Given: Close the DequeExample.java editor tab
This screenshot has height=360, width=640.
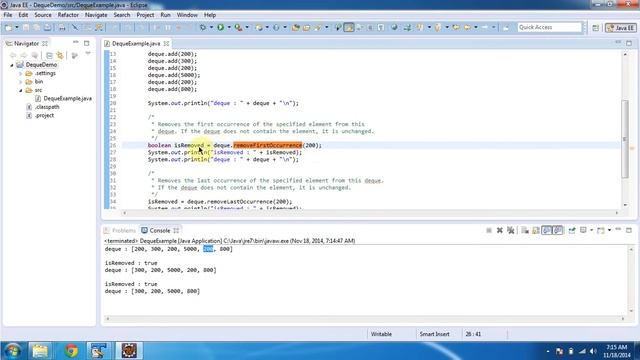Looking at the screenshot, I should click(166, 43).
